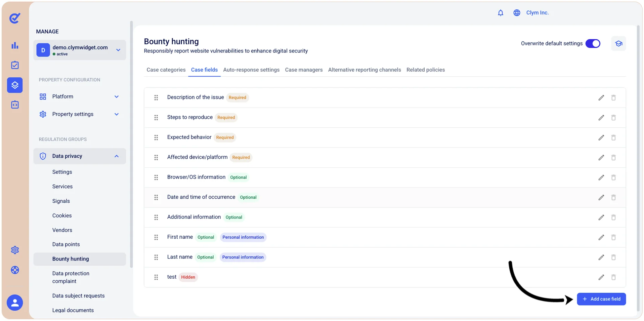Delete the test case field
The height and width of the screenshot is (321, 644).
[x=613, y=277]
